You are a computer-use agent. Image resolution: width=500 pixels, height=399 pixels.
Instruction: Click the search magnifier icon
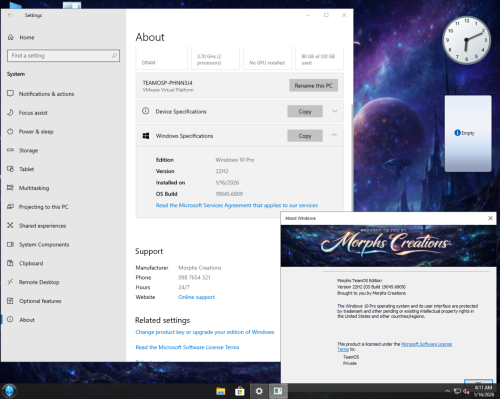click(114, 56)
